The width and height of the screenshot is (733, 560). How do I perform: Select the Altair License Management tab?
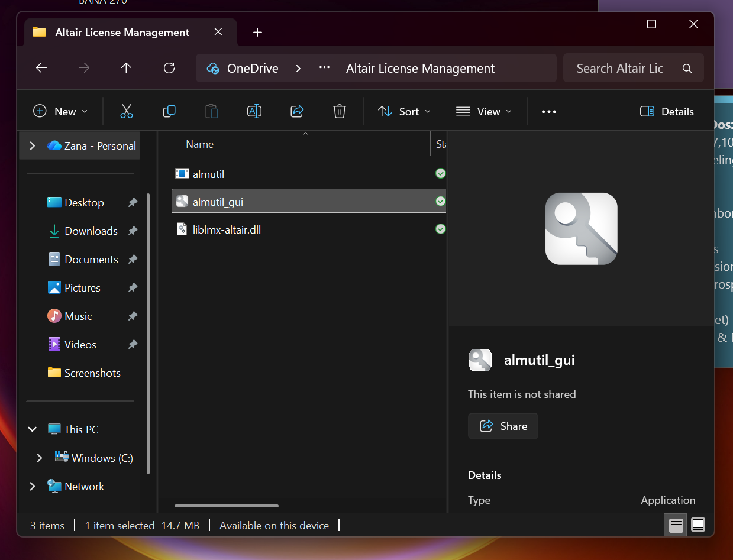(130, 33)
